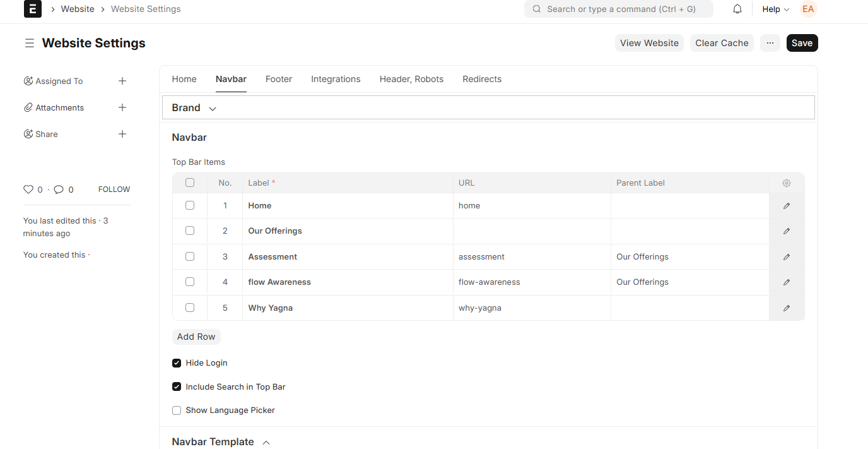Open the Integrations tab
868x449 pixels.
coord(336,79)
